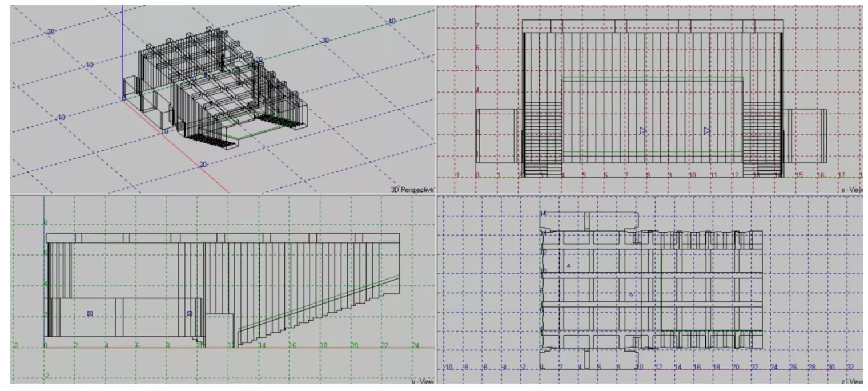Viewport: 868px width, 391px height.
Task: Click axis value '17' in the x-View
Action: [841, 175]
